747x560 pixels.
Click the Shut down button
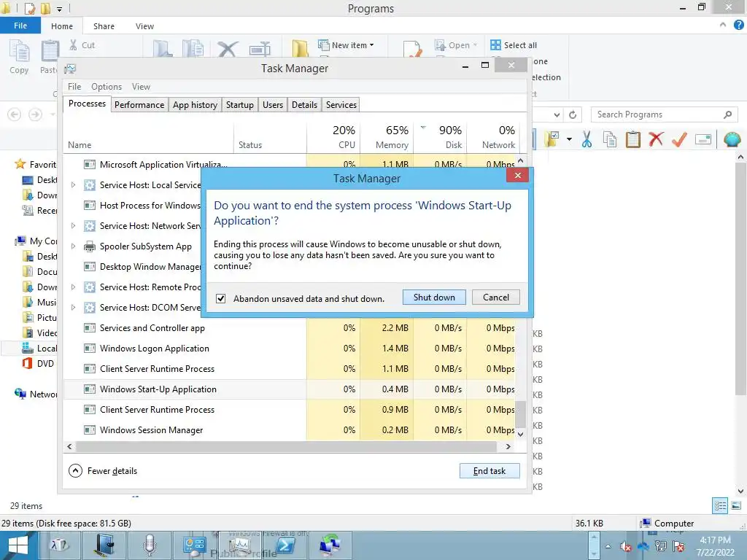coord(434,297)
